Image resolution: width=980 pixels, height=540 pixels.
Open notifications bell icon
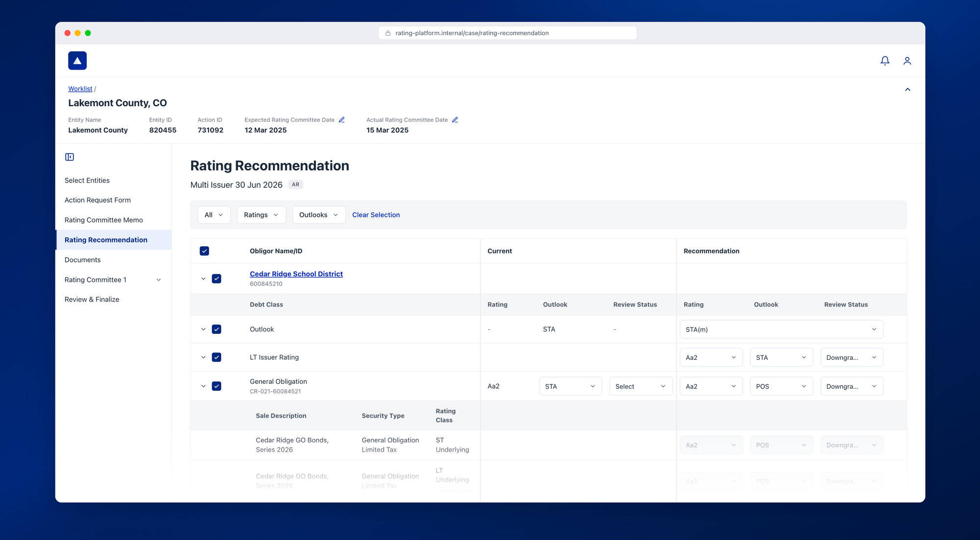(884, 61)
